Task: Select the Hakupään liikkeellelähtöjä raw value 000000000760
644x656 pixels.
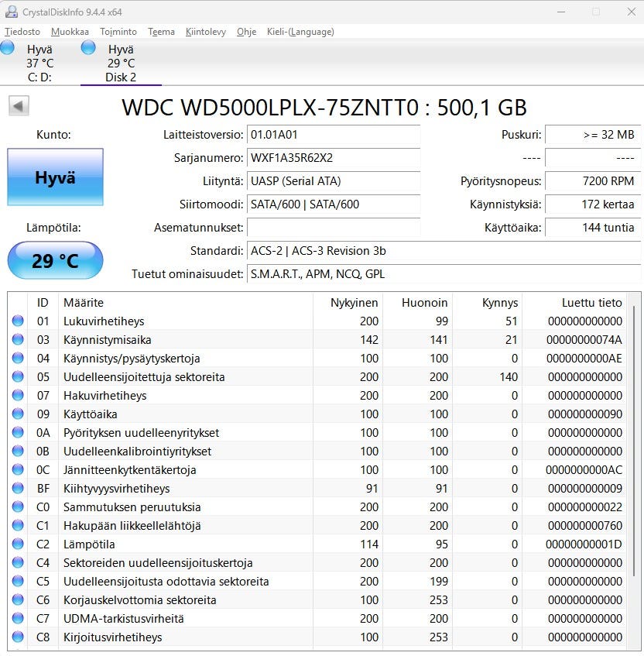Action: pyautogui.click(x=585, y=525)
